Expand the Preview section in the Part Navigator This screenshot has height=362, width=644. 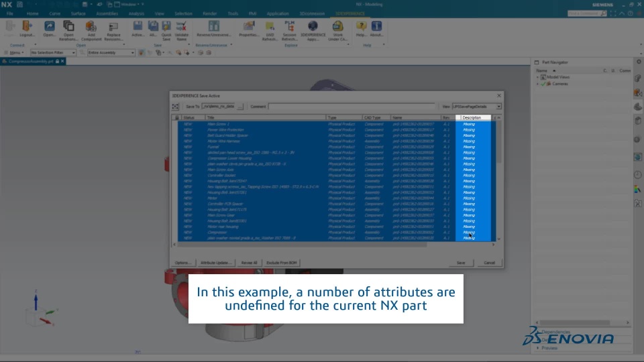[x=538, y=348]
